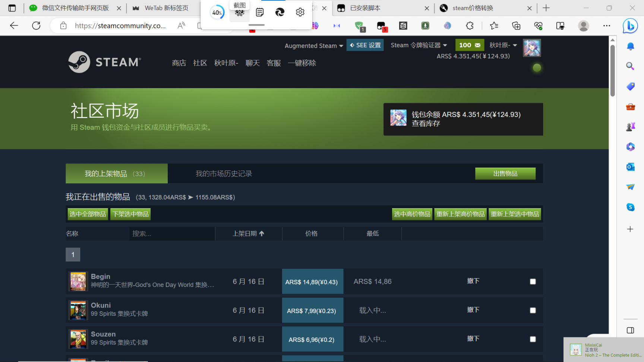Click the browser Back arrow

pyautogui.click(x=14, y=26)
